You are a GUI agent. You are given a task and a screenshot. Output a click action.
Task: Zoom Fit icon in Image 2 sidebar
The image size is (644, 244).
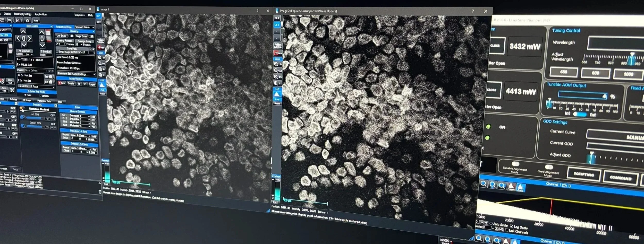[278, 77]
